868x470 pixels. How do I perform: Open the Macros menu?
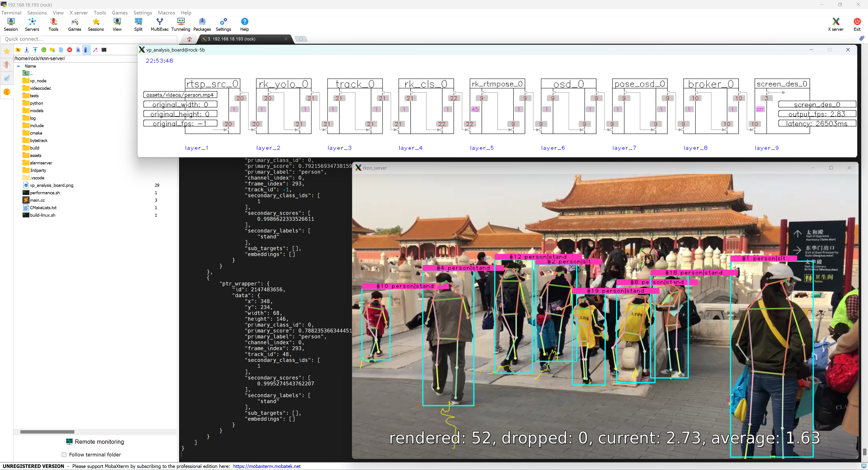point(166,12)
